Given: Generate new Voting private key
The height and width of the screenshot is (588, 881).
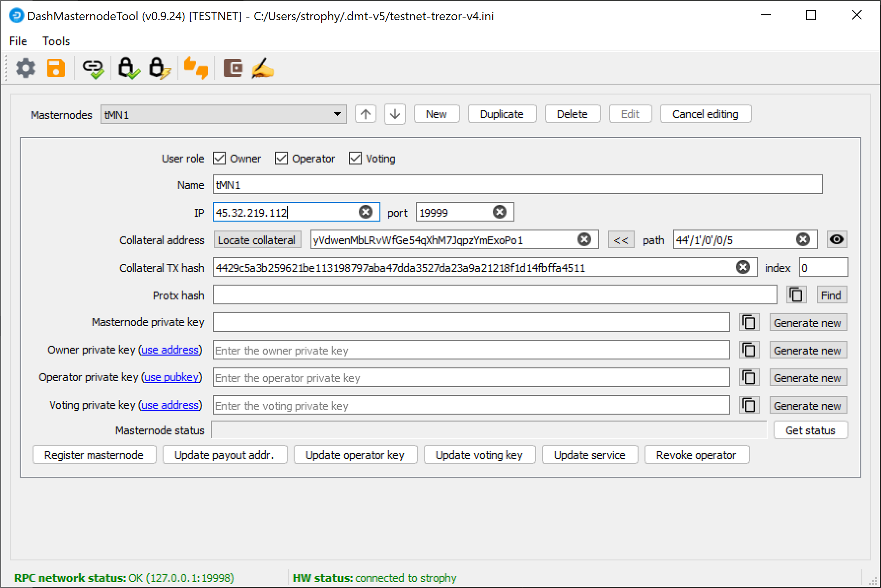Looking at the screenshot, I should tap(808, 405).
